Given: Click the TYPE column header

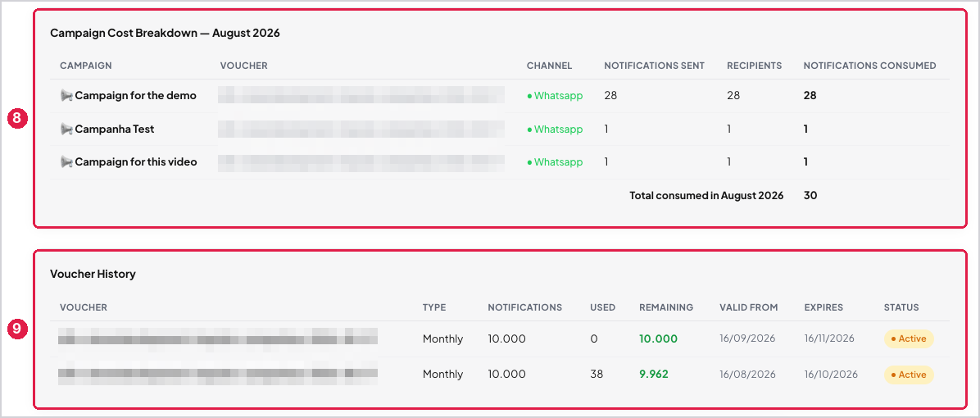Looking at the screenshot, I should tap(434, 307).
